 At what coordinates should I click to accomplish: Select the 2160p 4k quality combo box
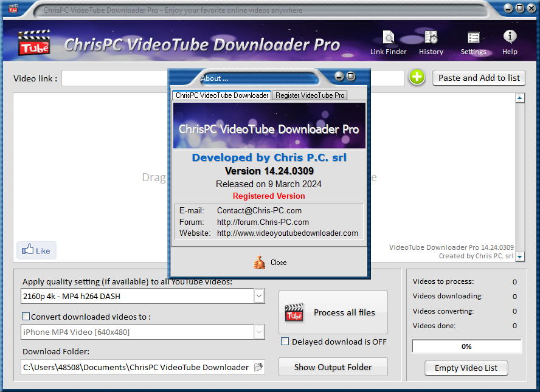coord(142,296)
